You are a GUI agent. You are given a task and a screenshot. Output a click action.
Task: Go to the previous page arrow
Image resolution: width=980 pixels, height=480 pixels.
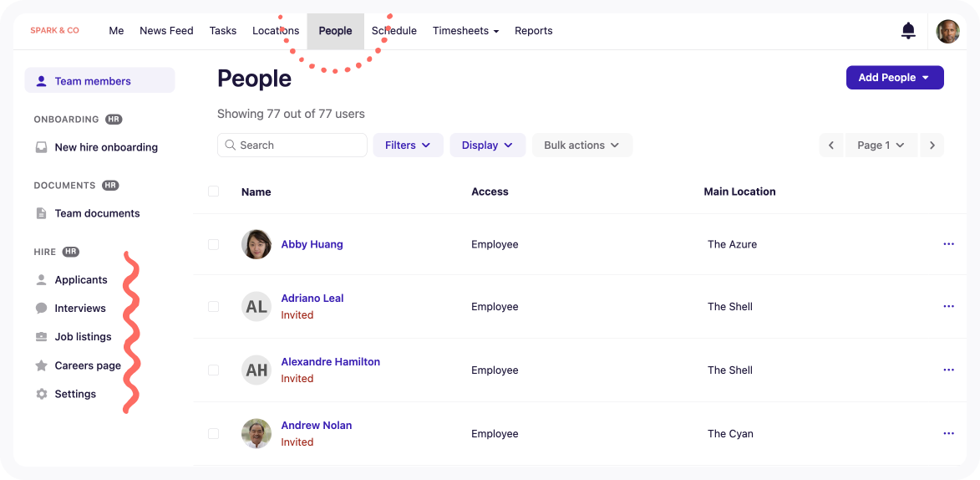[830, 146]
